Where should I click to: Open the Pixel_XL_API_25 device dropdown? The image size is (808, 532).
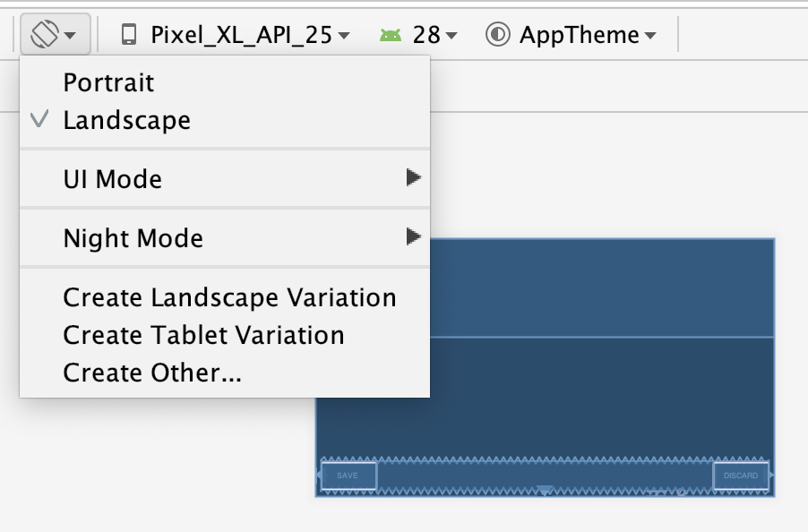[x=242, y=35]
